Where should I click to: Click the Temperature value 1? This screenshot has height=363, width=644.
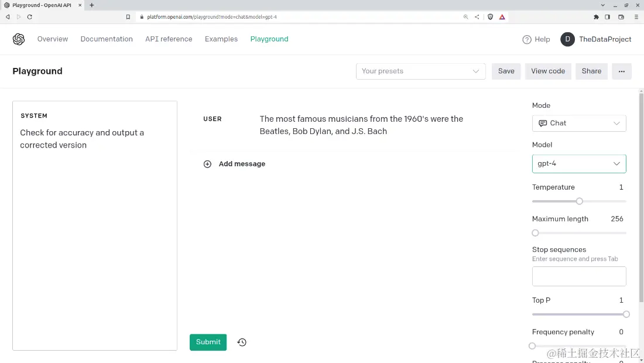coord(621,187)
